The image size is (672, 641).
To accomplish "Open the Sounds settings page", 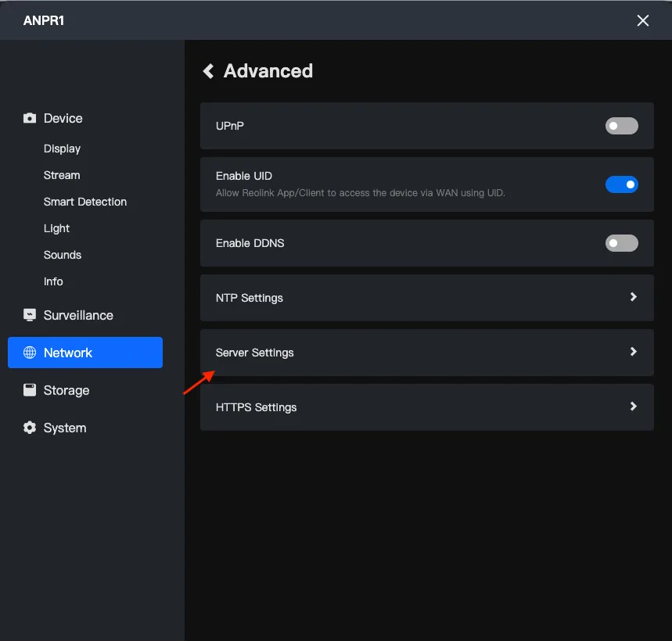I will pos(63,255).
